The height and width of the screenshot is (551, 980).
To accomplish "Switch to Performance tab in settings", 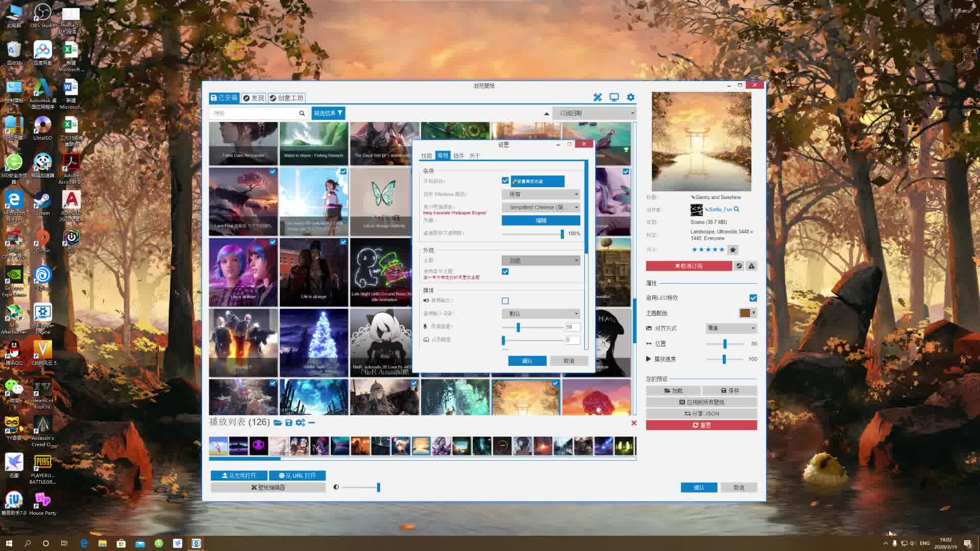I will (x=427, y=156).
